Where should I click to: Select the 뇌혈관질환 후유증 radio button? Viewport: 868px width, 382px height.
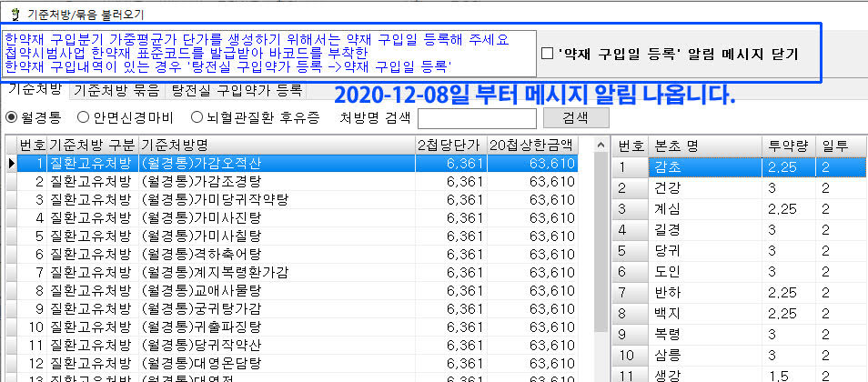pyautogui.click(x=197, y=116)
